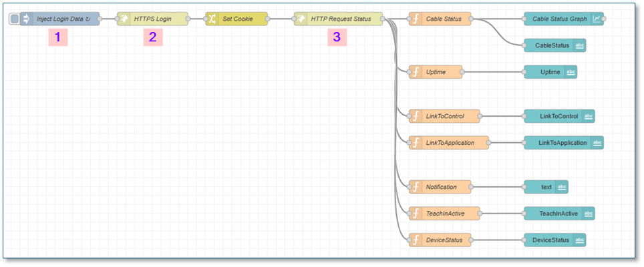
Task: Select the LinkToApplication function node label
Action: [x=450, y=143]
